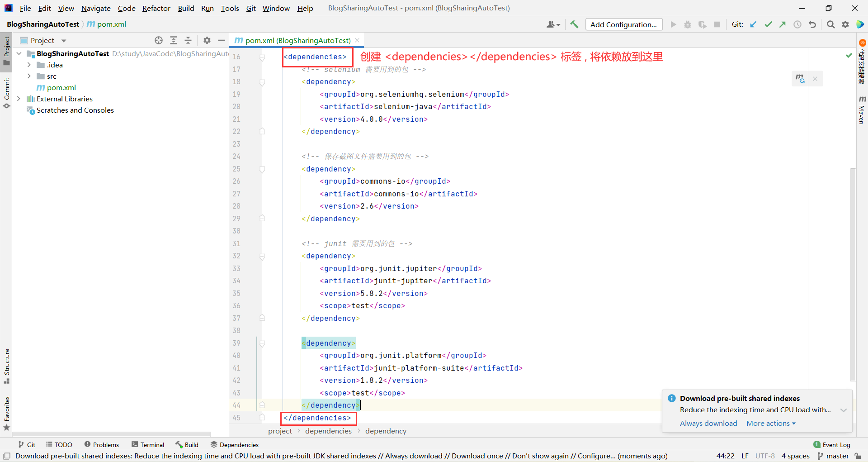868x462 pixels.
Task: Expand External Libraries node
Action: pyautogui.click(x=19, y=99)
